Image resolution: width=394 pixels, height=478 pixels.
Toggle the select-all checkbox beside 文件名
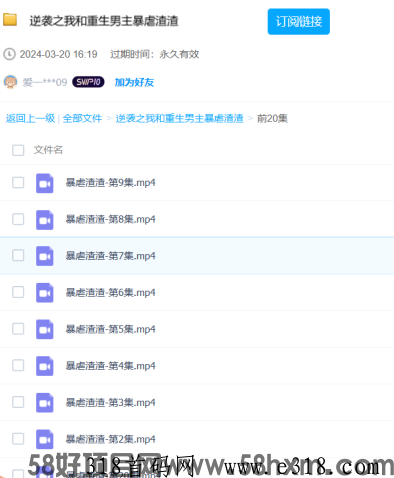coord(18,150)
